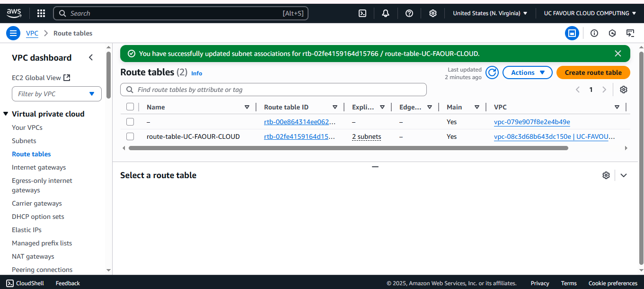The width and height of the screenshot is (644, 289).
Task: Open the UC FAVOUR CLOUD COMPUTING account menu
Action: [590, 13]
